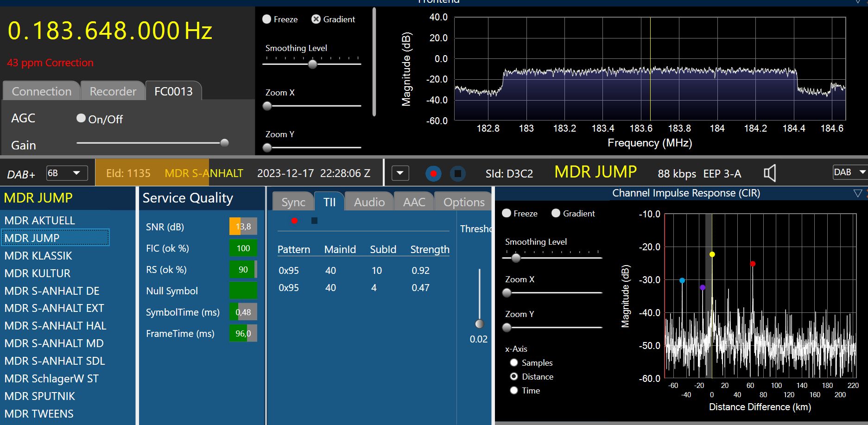
Task: Click the red marker in CIR plot
Action: click(x=753, y=264)
